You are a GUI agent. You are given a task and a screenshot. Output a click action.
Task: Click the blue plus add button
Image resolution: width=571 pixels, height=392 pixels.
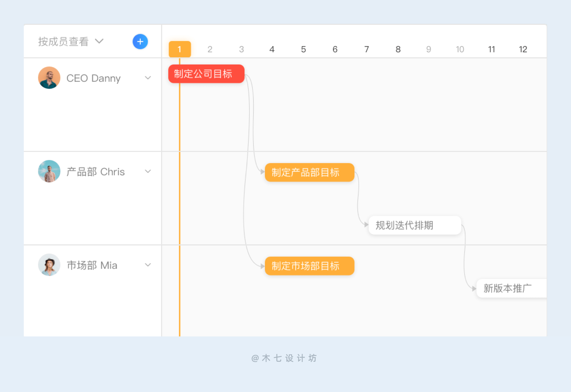coord(140,42)
